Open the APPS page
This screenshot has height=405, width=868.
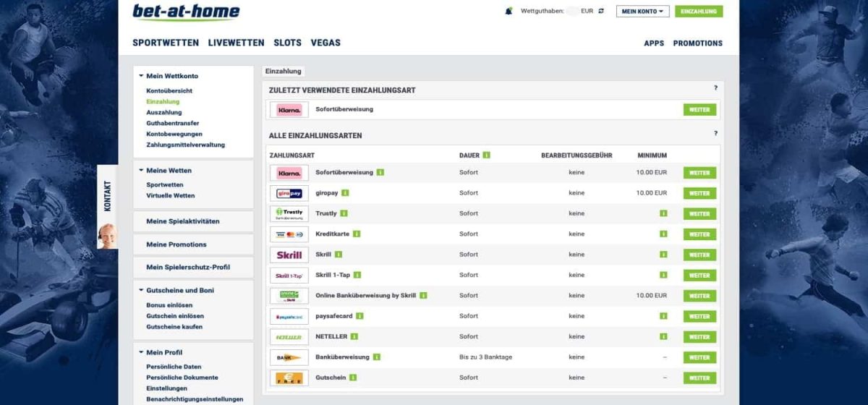[654, 43]
